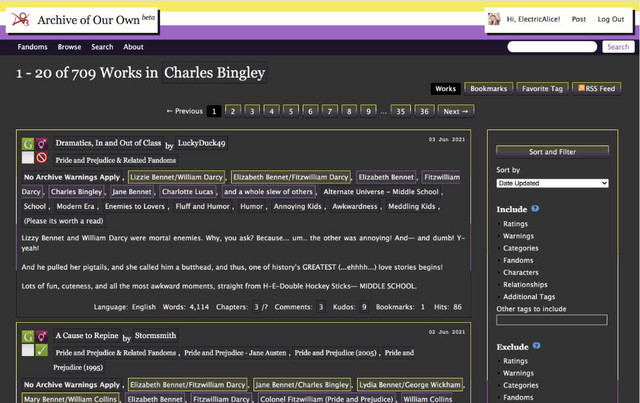
Task: Expand Include Categories filter
Action: point(520,248)
